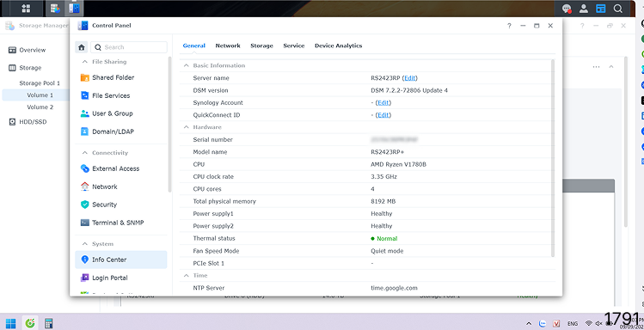The height and width of the screenshot is (330, 644).
Task: Edit the Server name
Action: point(410,78)
